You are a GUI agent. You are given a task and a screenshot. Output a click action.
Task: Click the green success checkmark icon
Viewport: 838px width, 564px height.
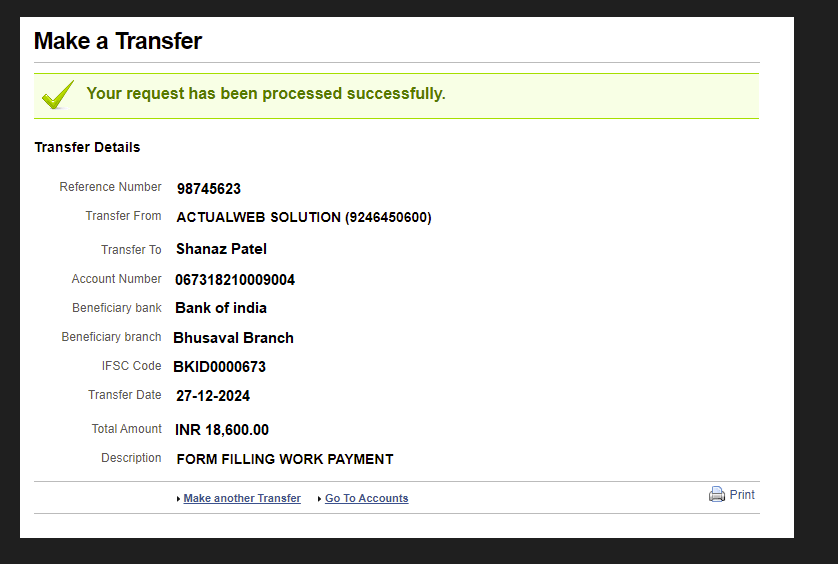point(58,95)
